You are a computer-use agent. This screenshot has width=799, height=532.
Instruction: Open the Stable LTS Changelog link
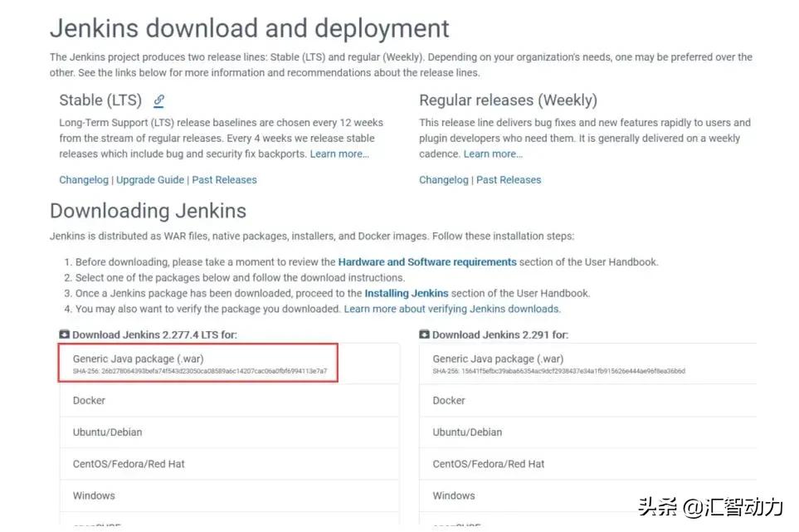[x=84, y=180]
